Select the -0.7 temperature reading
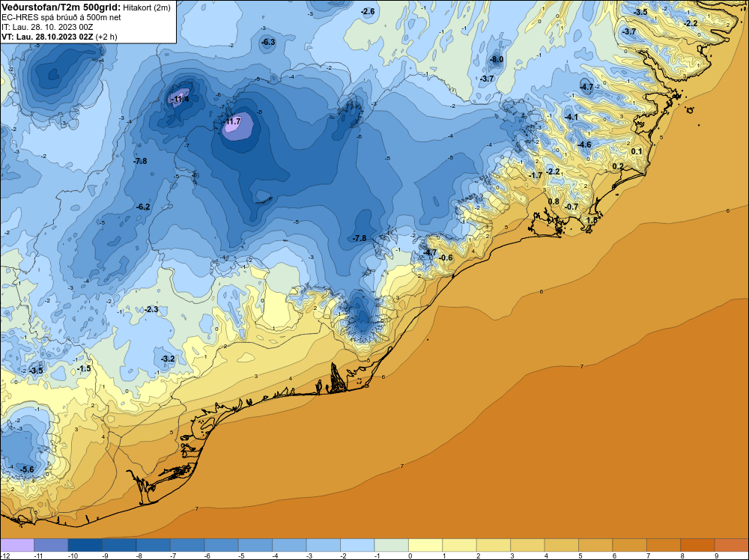Viewport: 749px width, 560px height. coord(571,207)
